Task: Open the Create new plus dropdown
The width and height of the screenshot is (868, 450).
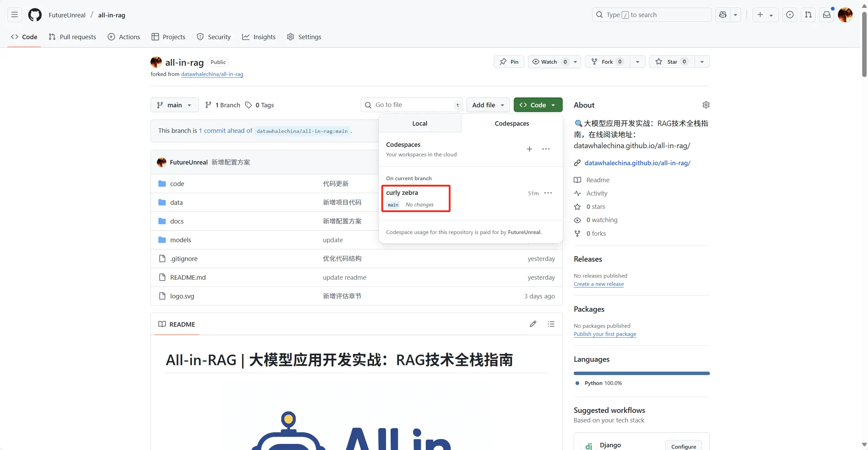Action: click(x=765, y=15)
